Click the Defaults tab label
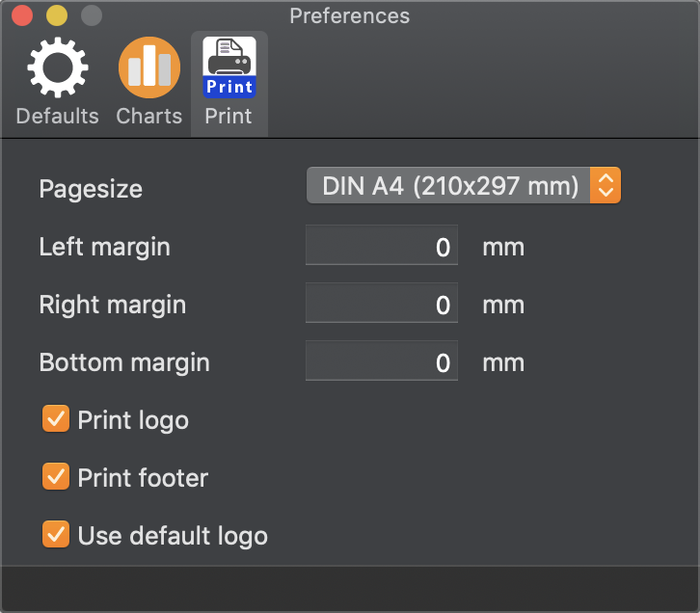Screen dimensions: 700x613 [x=58, y=116]
